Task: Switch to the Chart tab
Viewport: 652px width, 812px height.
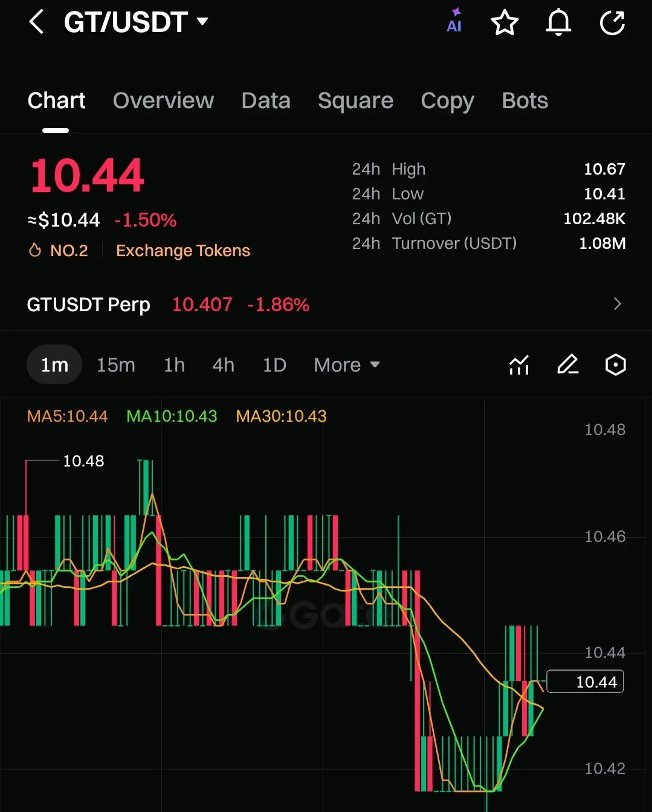Action: [x=56, y=101]
